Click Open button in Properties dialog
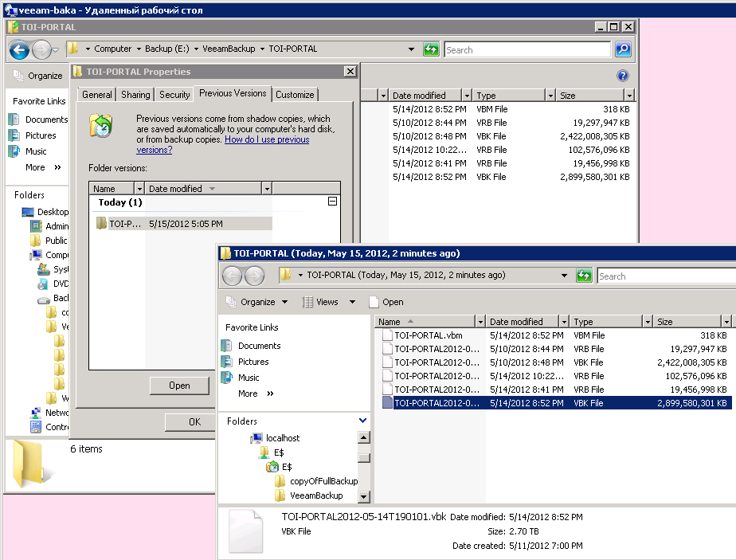The height and width of the screenshot is (560, 736). tap(179, 386)
